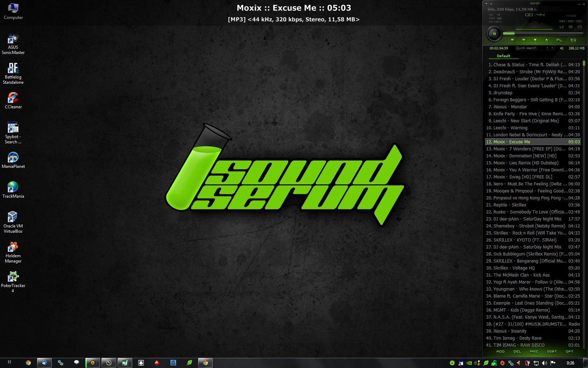
Task: Switch to the Thunderbird taskbar window
Action: (x=44, y=363)
